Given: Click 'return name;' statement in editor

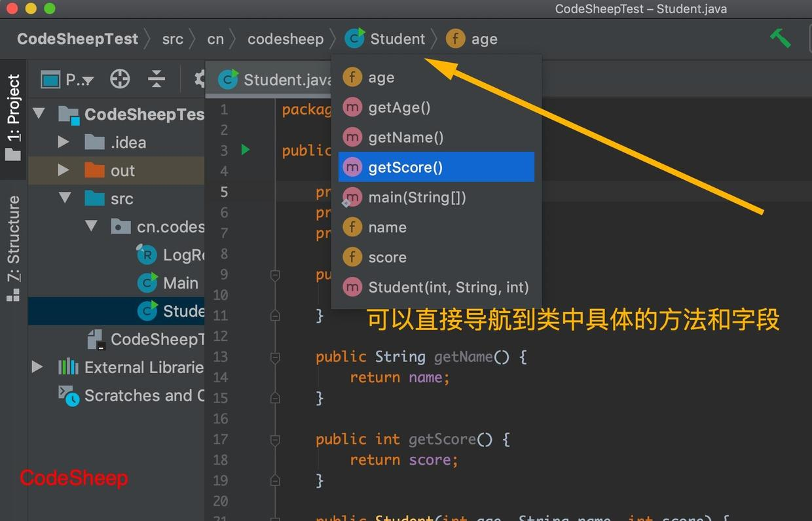Looking at the screenshot, I should [399, 377].
